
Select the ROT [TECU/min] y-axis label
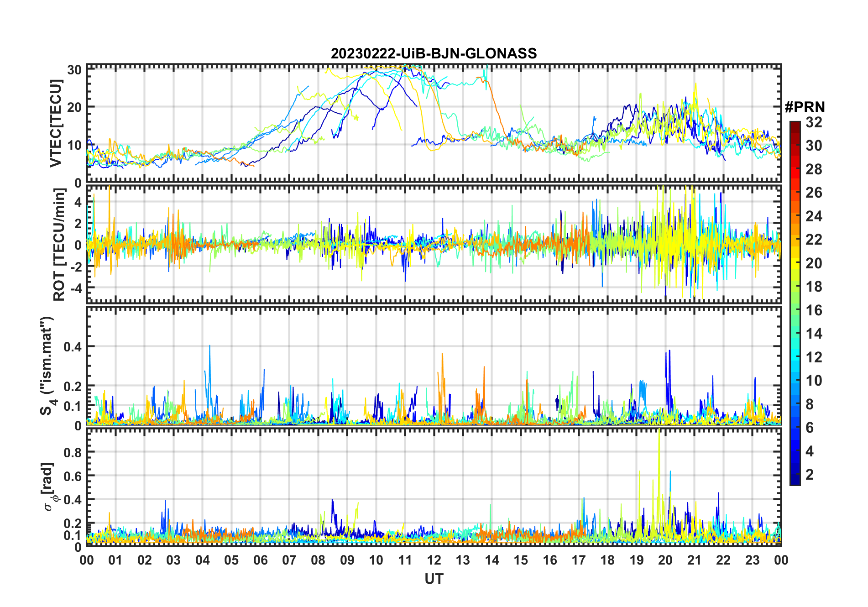(x=59, y=244)
